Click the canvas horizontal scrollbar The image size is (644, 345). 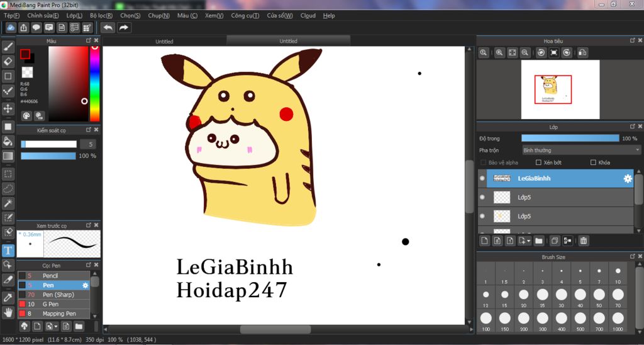(x=275, y=329)
